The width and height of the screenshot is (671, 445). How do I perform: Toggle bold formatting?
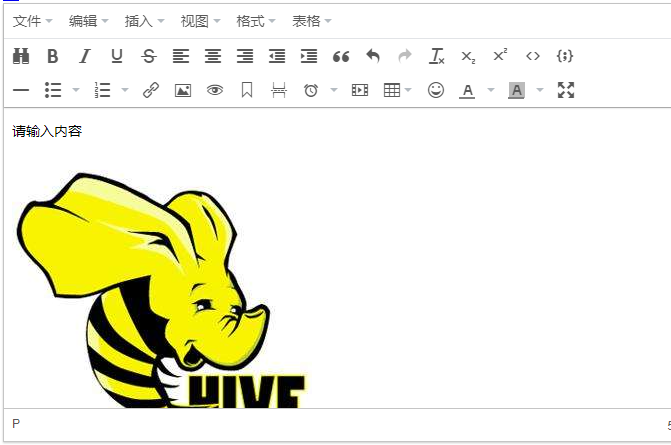coord(53,56)
